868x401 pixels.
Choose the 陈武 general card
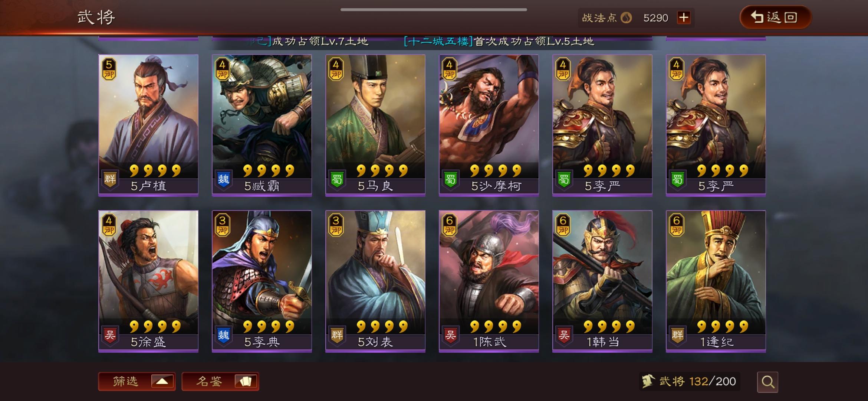(489, 281)
